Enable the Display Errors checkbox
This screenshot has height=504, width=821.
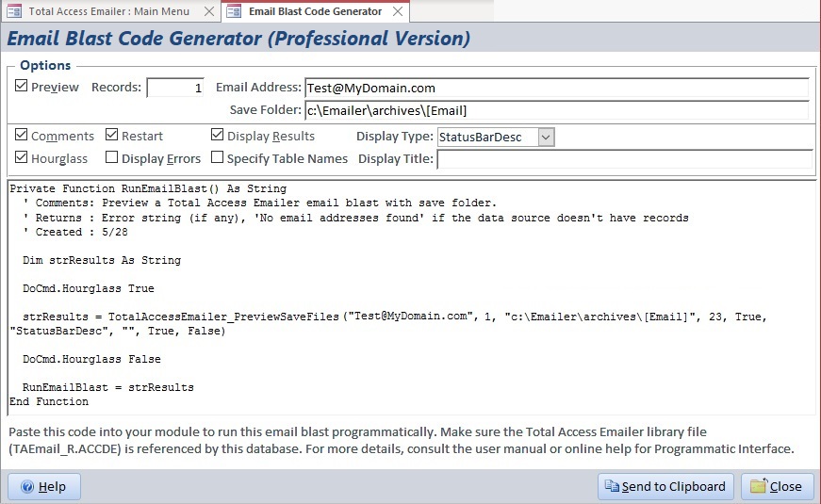pyautogui.click(x=112, y=158)
